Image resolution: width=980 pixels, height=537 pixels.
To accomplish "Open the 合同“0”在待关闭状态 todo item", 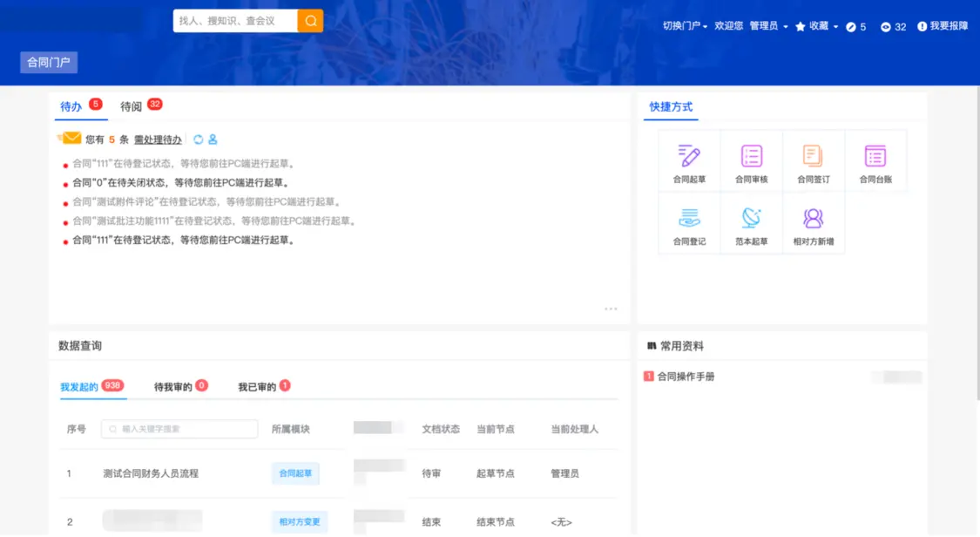I will pyautogui.click(x=181, y=182).
